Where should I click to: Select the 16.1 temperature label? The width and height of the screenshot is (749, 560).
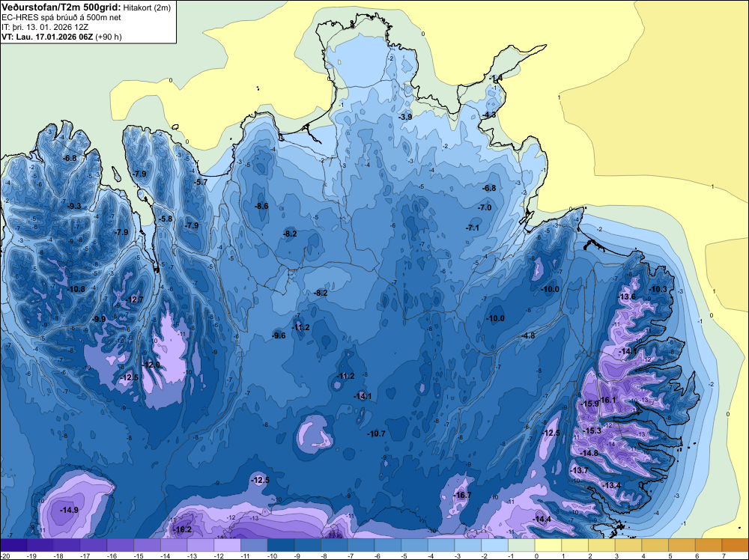pos(608,400)
